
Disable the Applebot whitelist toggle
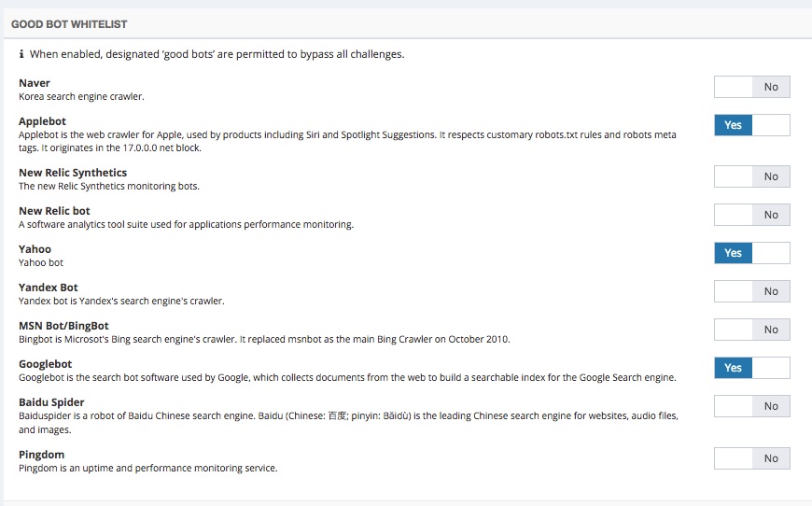pos(751,125)
